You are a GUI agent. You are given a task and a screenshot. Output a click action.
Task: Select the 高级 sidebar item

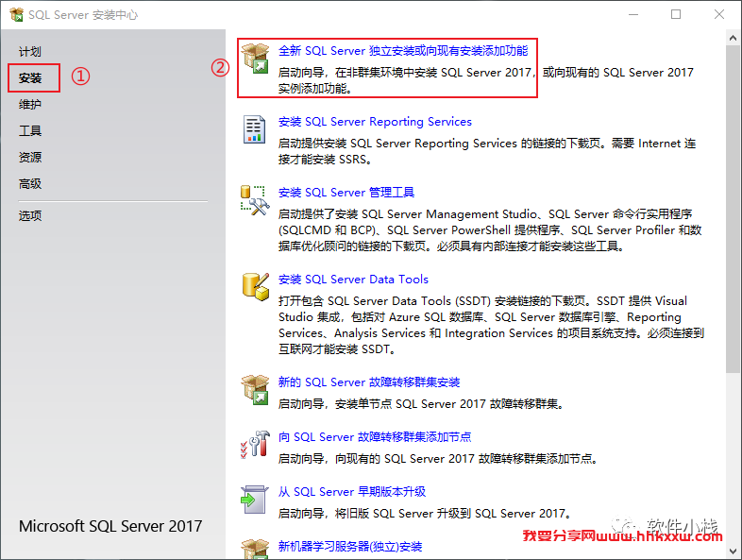[30, 183]
